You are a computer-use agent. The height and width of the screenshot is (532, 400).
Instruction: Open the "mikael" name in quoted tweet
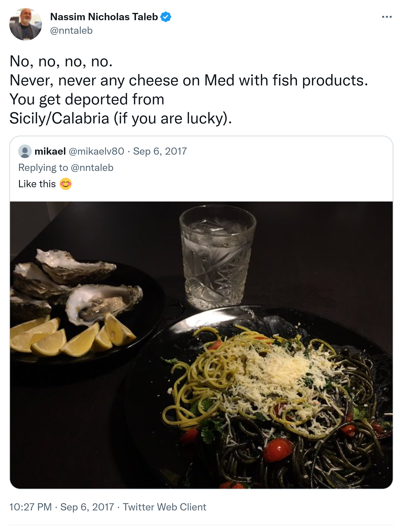(50, 151)
